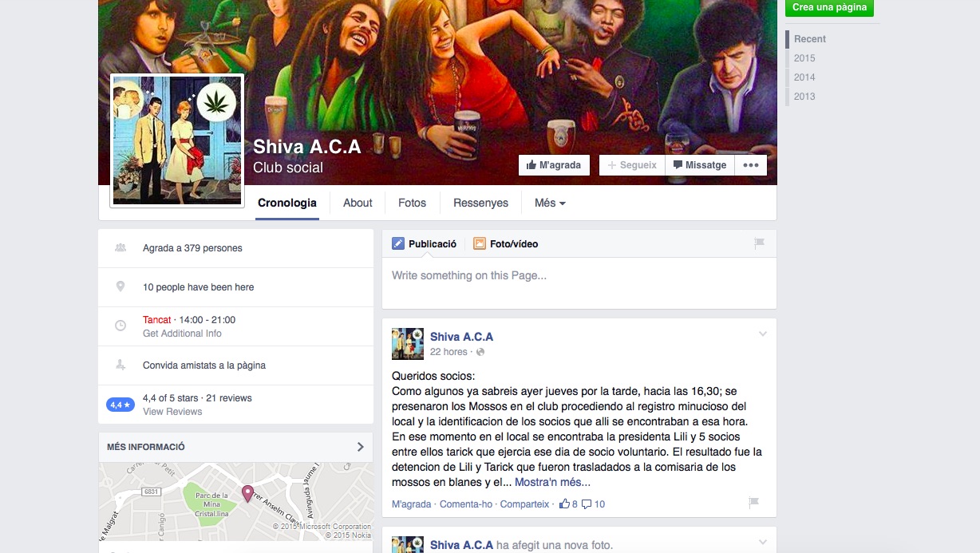Open the three-dot more options button
980x553 pixels.
[x=751, y=165]
